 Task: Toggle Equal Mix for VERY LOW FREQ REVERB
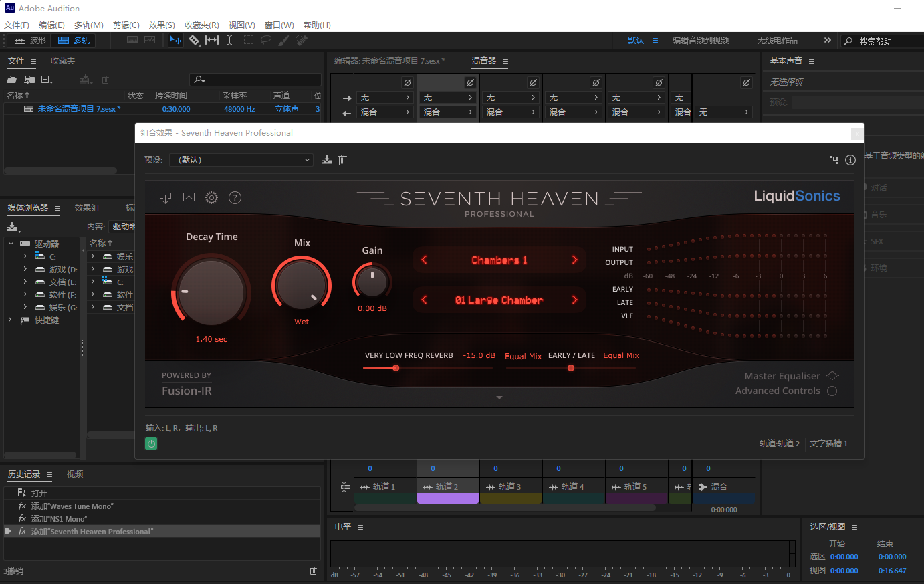point(523,355)
